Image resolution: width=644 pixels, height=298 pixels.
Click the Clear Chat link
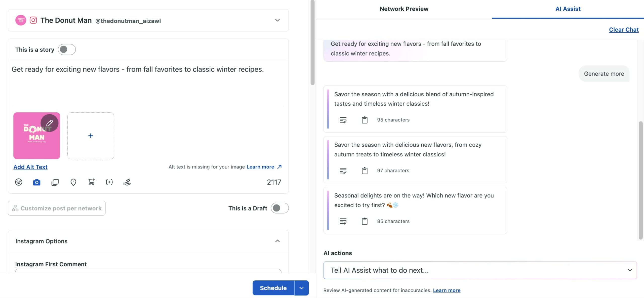point(624,30)
